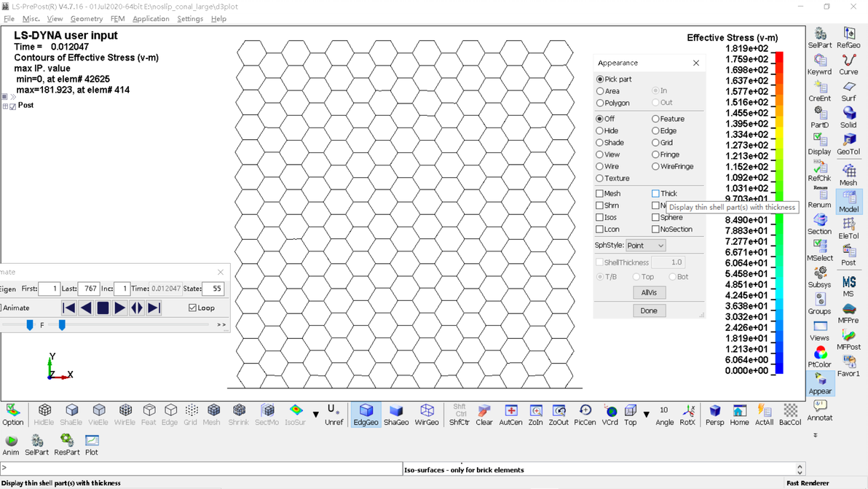The height and width of the screenshot is (489, 868).
Task: Expand the animate panel double arrow
Action: [x=221, y=324]
